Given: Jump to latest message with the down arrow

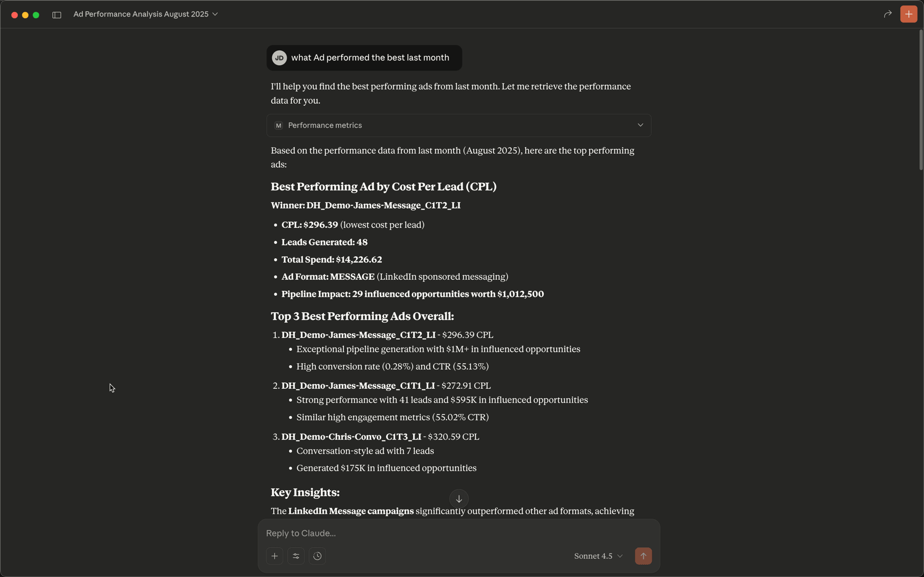Looking at the screenshot, I should 459,498.
